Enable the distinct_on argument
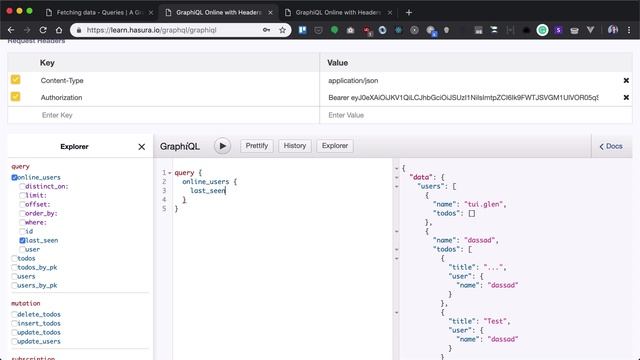Image resolution: width=640 pixels, height=360 pixels. (x=22, y=187)
